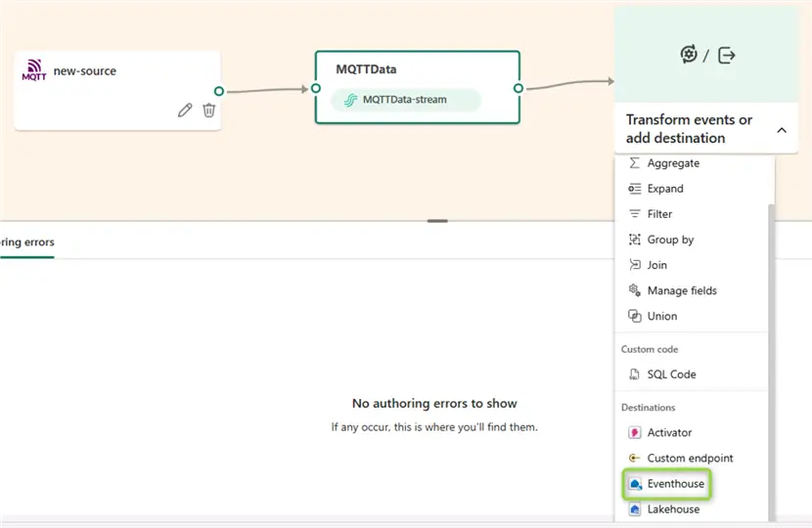Click the edit pencil on new-source node
This screenshot has width=812, height=528.
point(185,110)
